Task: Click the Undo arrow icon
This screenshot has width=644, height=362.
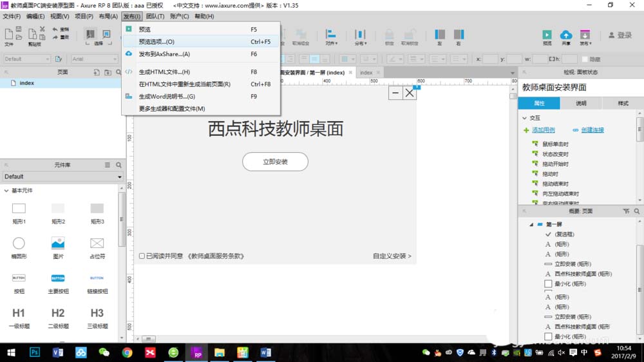Action: 55,29
